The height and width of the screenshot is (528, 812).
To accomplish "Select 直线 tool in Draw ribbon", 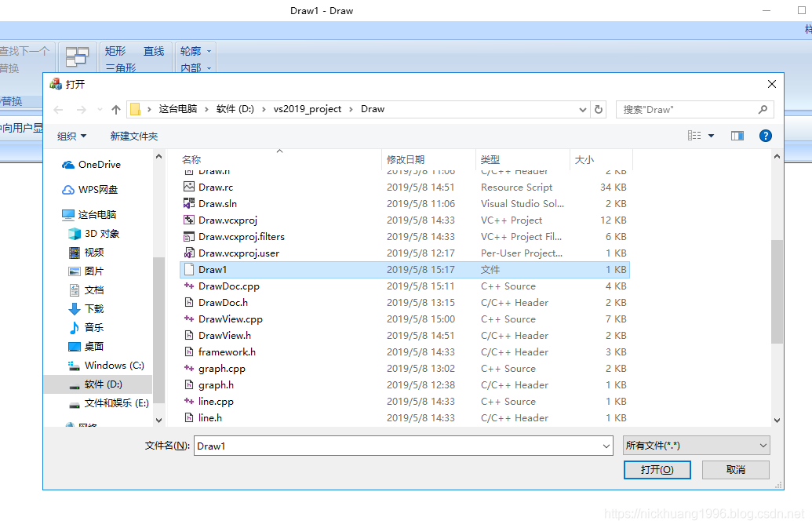I will click(154, 51).
